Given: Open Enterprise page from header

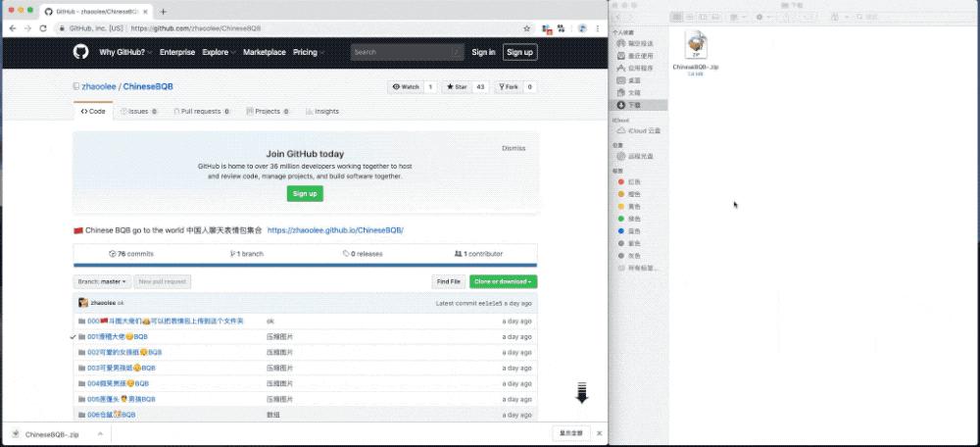Looking at the screenshot, I should (x=177, y=53).
